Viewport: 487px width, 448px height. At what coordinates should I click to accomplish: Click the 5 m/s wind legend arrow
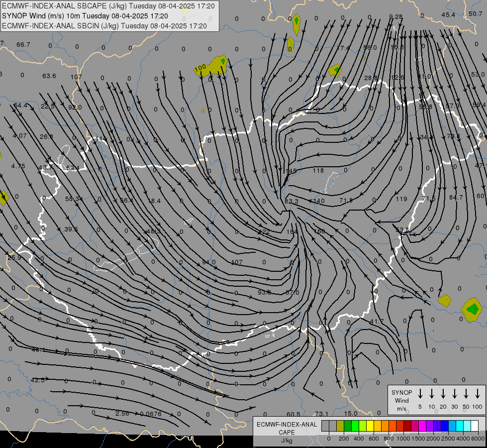(420, 393)
